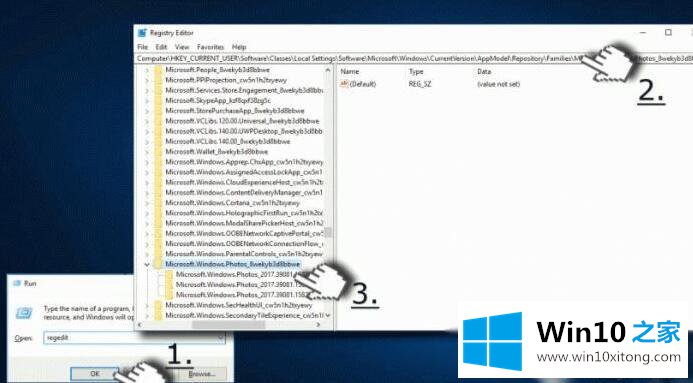Expand the Windows.ModalSharePickerHost key
This screenshot has width=693, height=383.
point(148,223)
